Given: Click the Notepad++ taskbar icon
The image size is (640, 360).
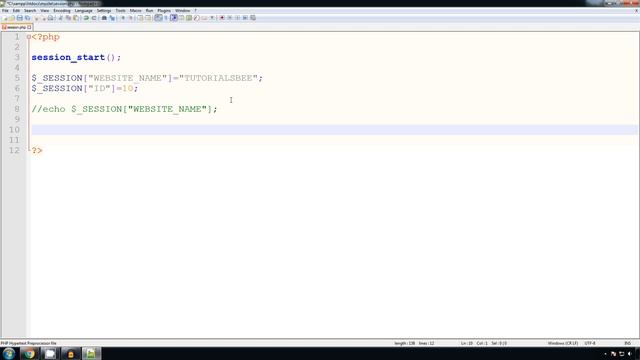Looking at the screenshot, I should (x=91, y=353).
